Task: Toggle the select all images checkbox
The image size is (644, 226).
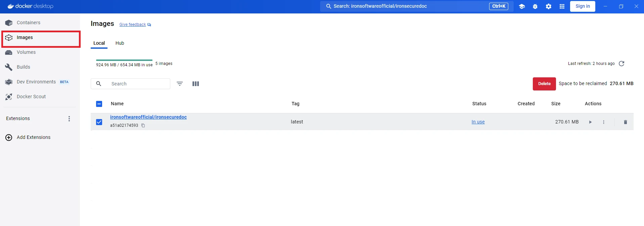Action: pos(99,104)
